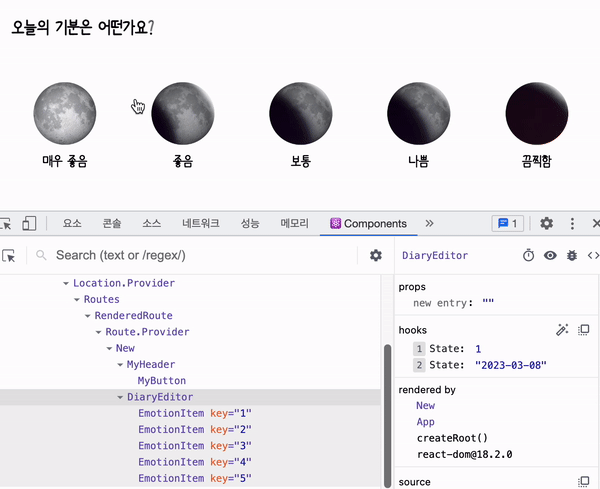Open React Components view settings gear

376,255
